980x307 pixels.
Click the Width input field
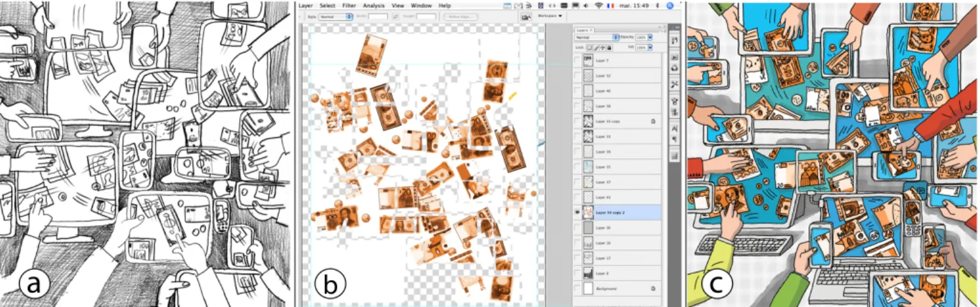(378, 16)
